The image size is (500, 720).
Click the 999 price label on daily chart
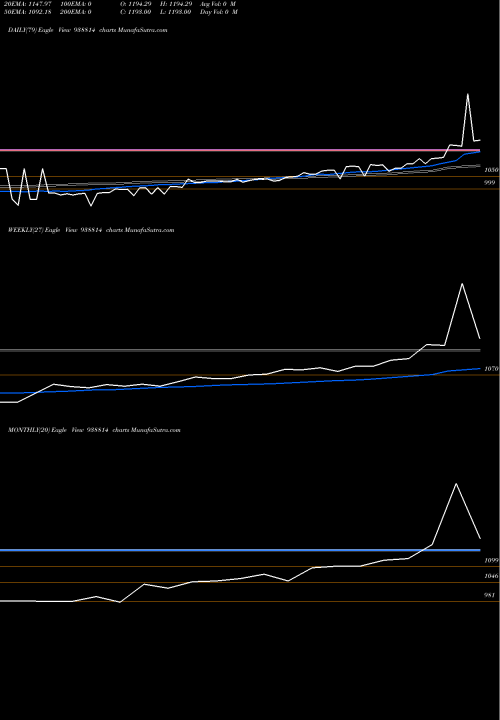coord(491,183)
